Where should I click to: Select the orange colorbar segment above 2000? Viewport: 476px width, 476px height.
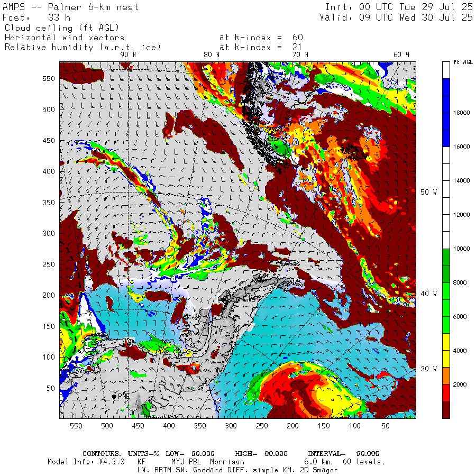pos(446,376)
